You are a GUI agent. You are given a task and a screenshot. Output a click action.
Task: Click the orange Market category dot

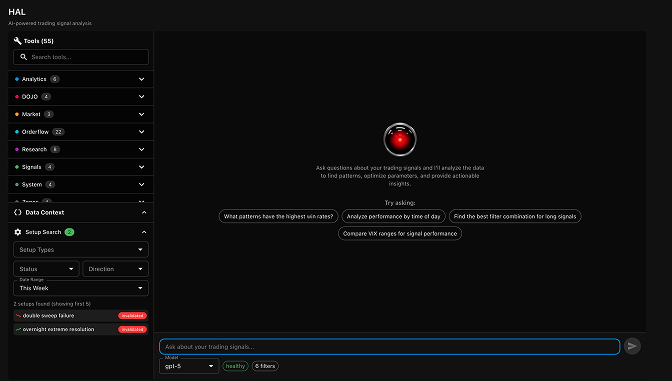pos(17,114)
